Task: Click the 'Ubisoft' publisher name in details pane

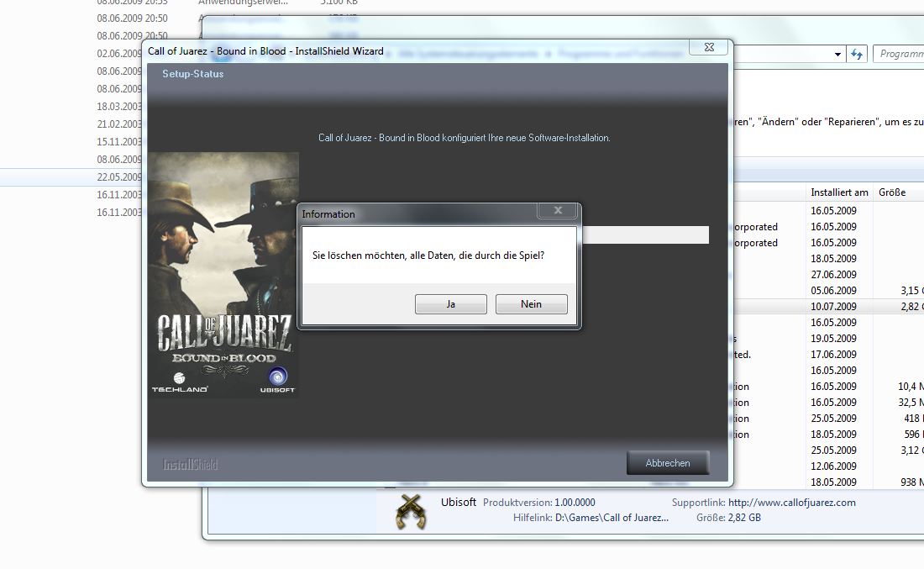Action: tap(459, 502)
